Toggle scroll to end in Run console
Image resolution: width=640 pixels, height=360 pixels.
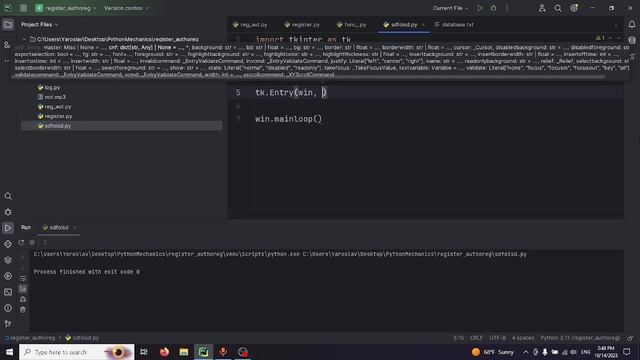[x=23, y=289]
